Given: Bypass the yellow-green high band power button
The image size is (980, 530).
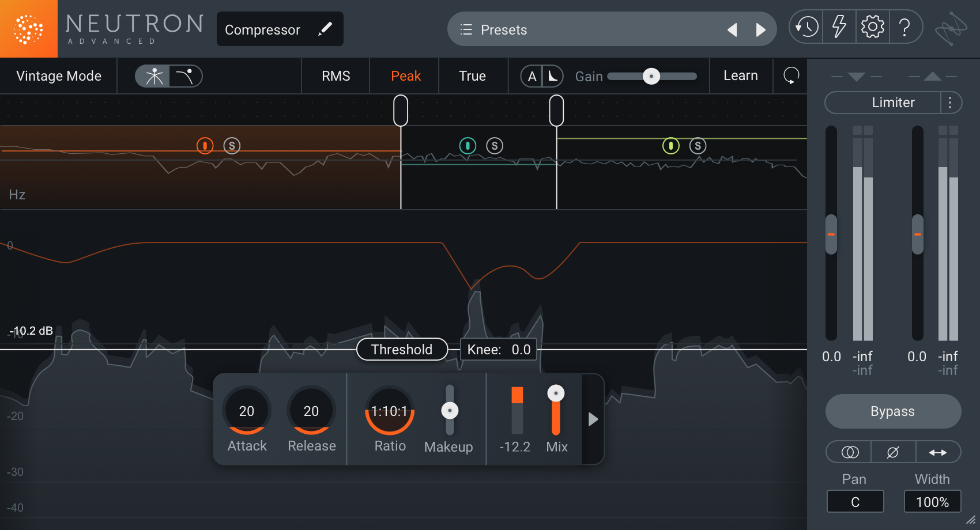Looking at the screenshot, I should click(670, 146).
